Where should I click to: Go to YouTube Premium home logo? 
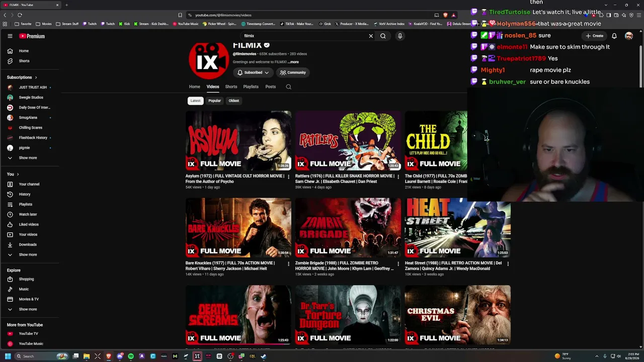pyautogui.click(x=32, y=36)
